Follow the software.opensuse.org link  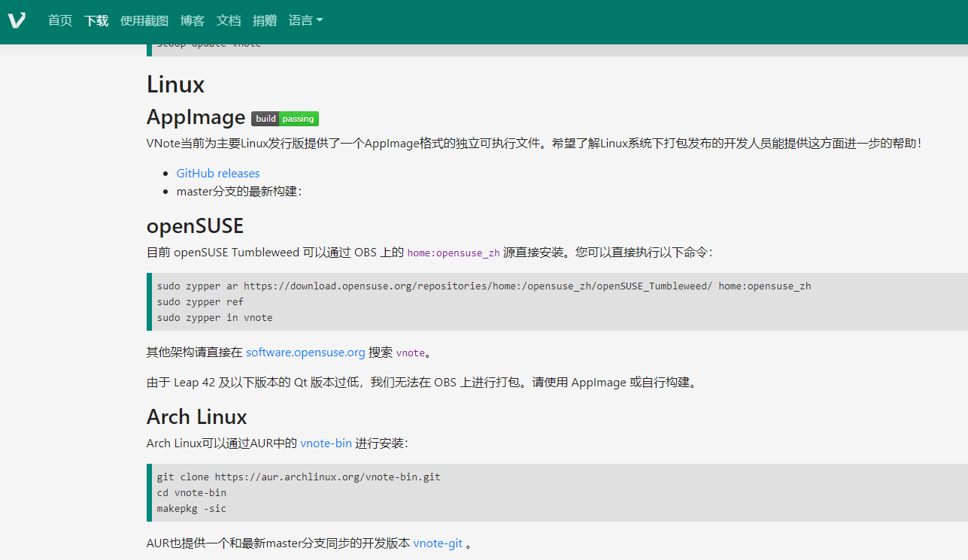[x=305, y=352]
